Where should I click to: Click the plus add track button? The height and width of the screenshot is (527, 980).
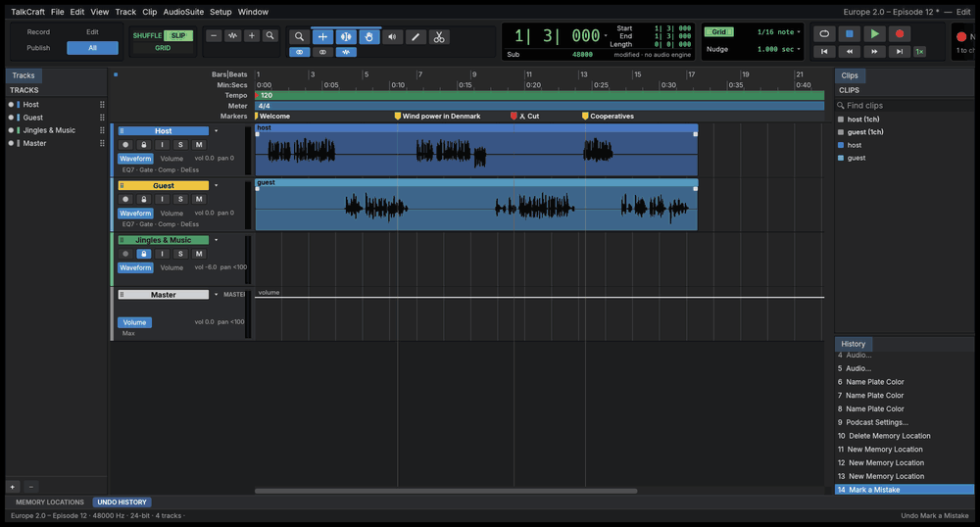point(13,487)
